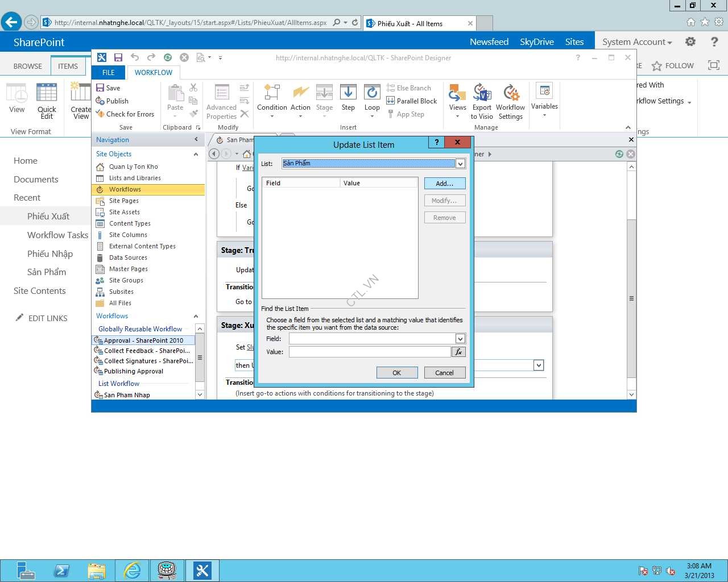Switch to the ITEMS tab in SharePoint
This screenshot has width=728, height=582.
68,66
